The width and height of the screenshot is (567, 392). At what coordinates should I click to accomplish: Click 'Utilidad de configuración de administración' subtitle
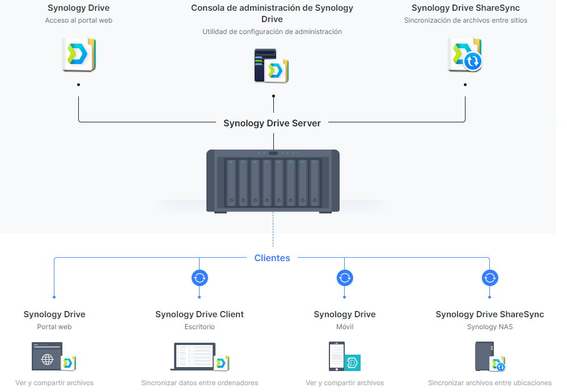(x=272, y=32)
